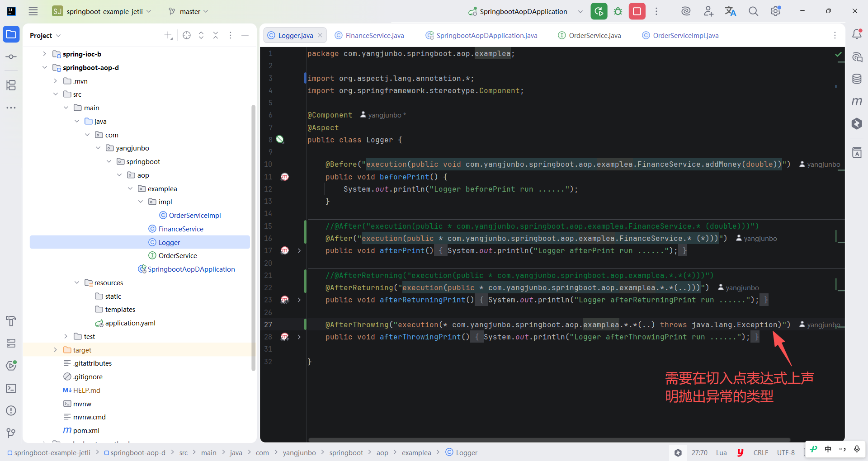Open the Git tool window
This screenshot has width=868, height=461.
(11, 433)
